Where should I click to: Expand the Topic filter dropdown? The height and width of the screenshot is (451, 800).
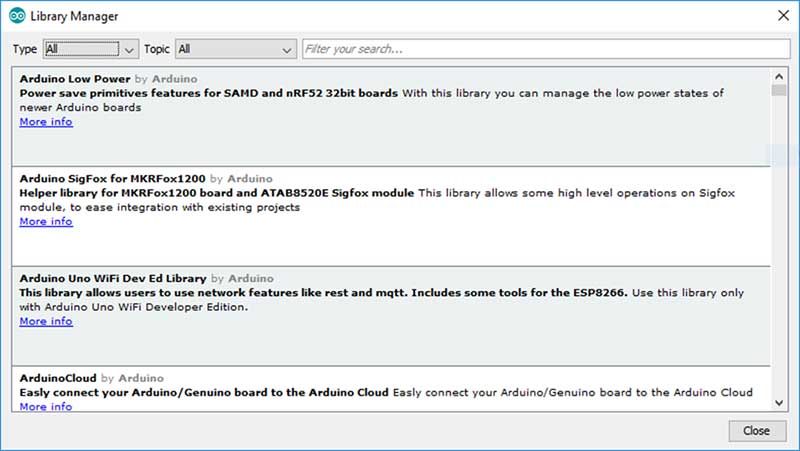[235, 48]
